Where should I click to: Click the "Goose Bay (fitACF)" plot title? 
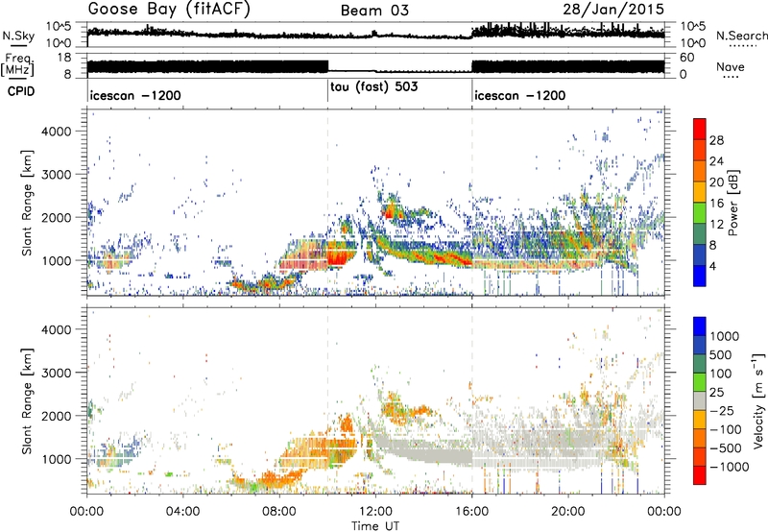(x=169, y=10)
